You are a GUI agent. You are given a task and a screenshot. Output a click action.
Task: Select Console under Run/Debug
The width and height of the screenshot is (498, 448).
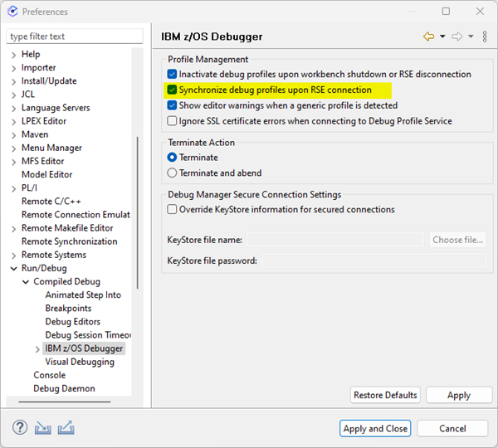coord(50,375)
